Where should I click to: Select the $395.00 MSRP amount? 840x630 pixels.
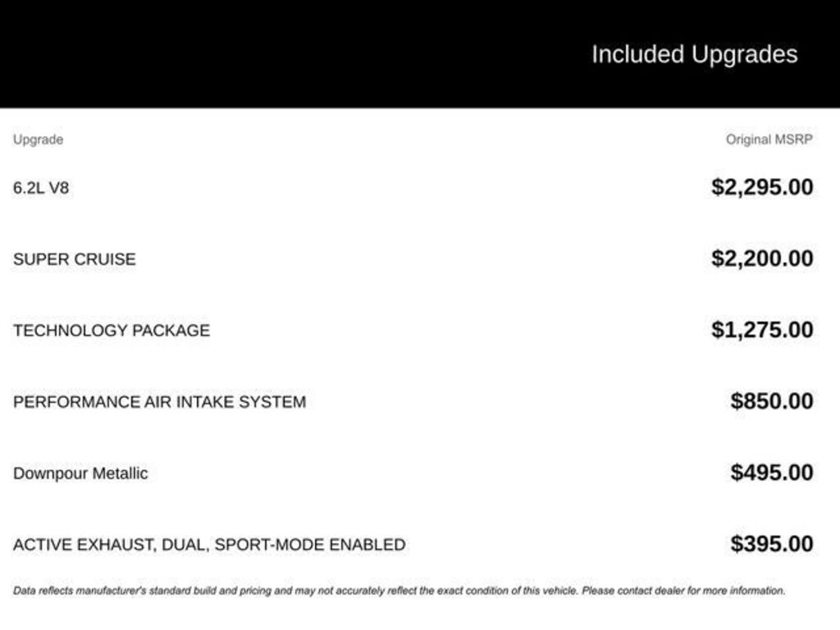772,544
